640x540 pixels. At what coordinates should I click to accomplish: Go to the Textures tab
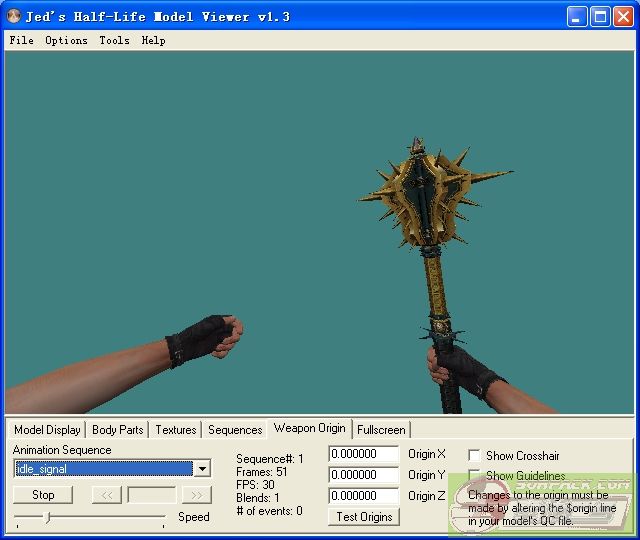coord(175,430)
